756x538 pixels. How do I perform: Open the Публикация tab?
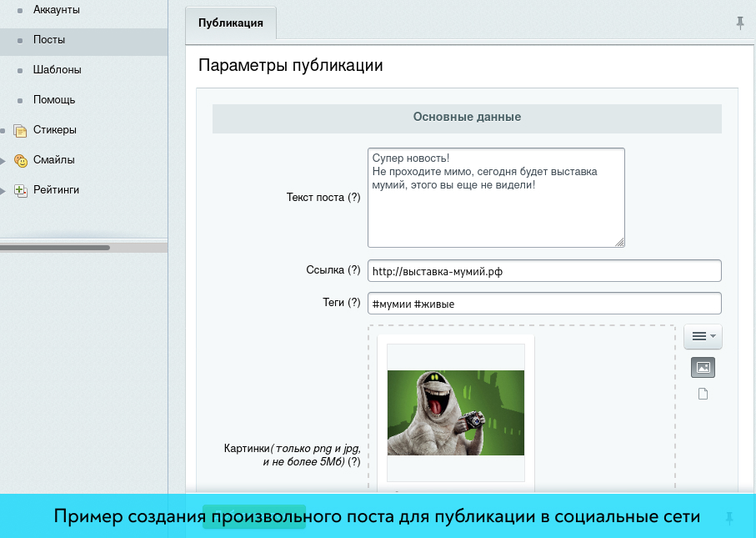point(231,23)
